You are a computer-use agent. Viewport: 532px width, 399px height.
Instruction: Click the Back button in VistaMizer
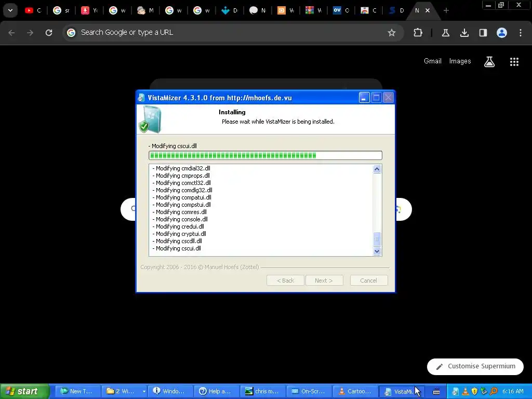(x=285, y=281)
